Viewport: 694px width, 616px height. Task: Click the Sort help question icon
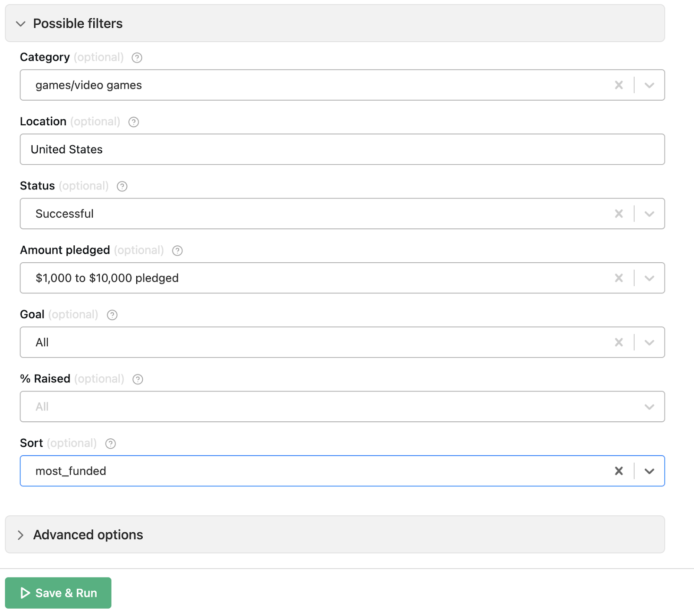110,443
